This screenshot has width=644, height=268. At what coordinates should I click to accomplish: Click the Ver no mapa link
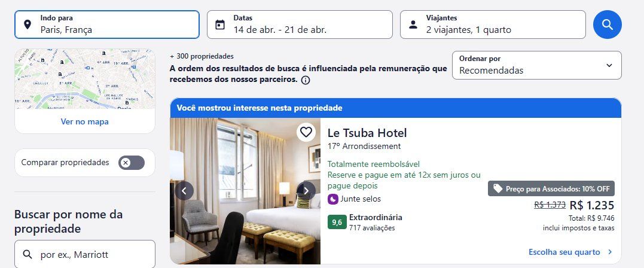pos(84,121)
